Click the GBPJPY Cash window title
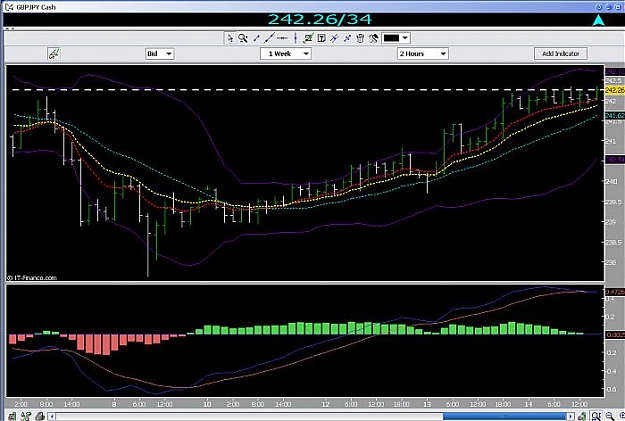Screen dimensions: 625x421 tap(36, 7)
